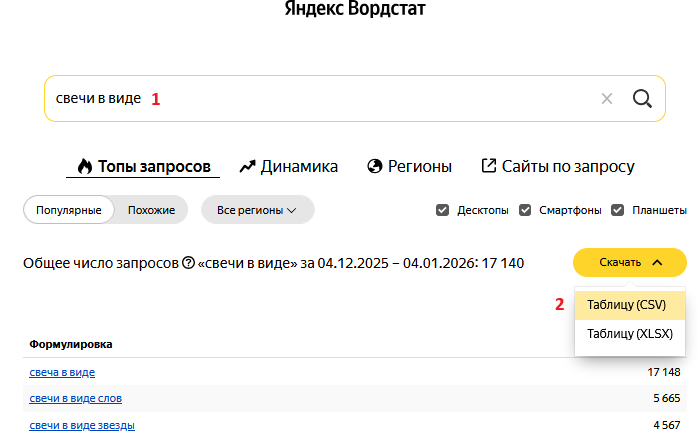Select the Популярные toggle option

pos(69,210)
